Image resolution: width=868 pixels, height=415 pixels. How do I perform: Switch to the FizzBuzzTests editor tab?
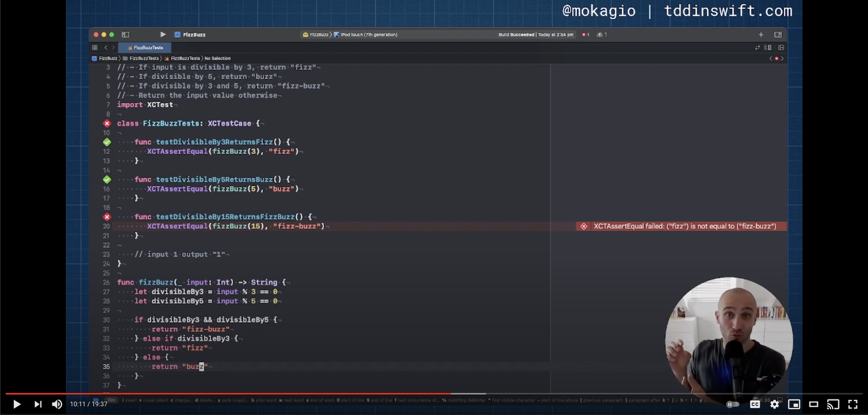(145, 47)
